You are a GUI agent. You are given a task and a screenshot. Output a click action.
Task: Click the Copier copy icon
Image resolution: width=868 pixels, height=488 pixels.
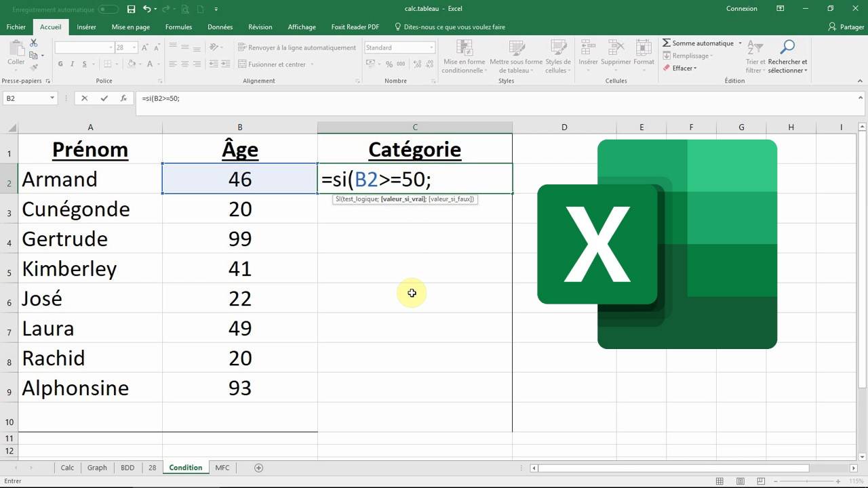click(33, 56)
